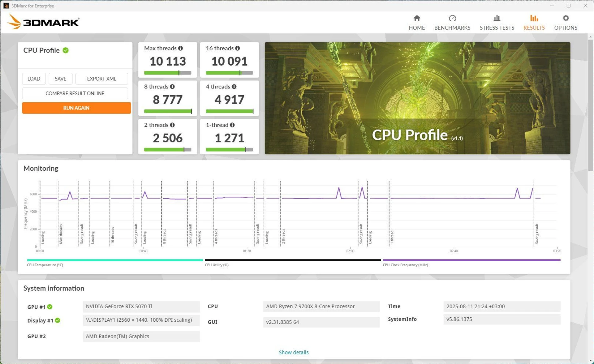Click the EXPORT XML button
594x364 pixels.
[101, 79]
